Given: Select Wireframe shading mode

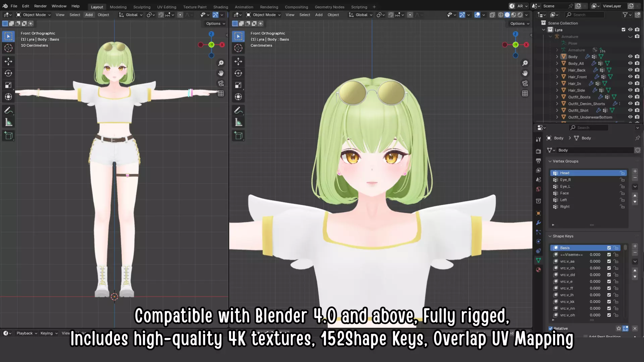Looking at the screenshot, I should click(501, 15).
